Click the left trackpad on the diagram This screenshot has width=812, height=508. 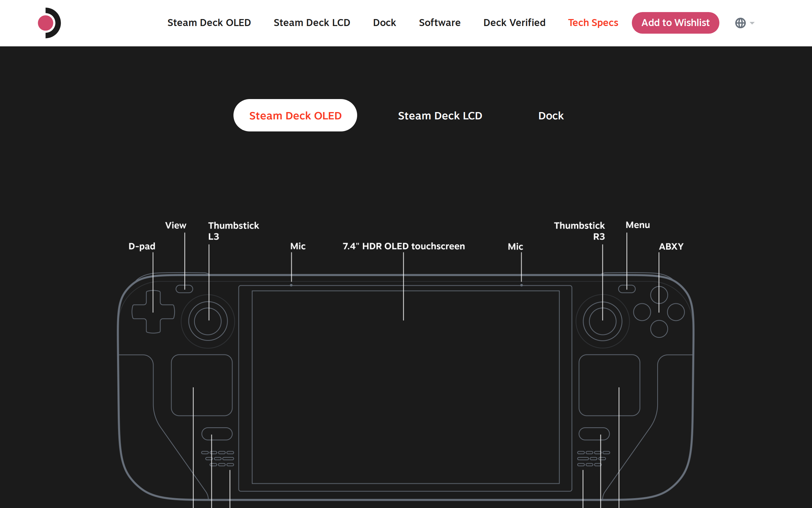tap(202, 385)
